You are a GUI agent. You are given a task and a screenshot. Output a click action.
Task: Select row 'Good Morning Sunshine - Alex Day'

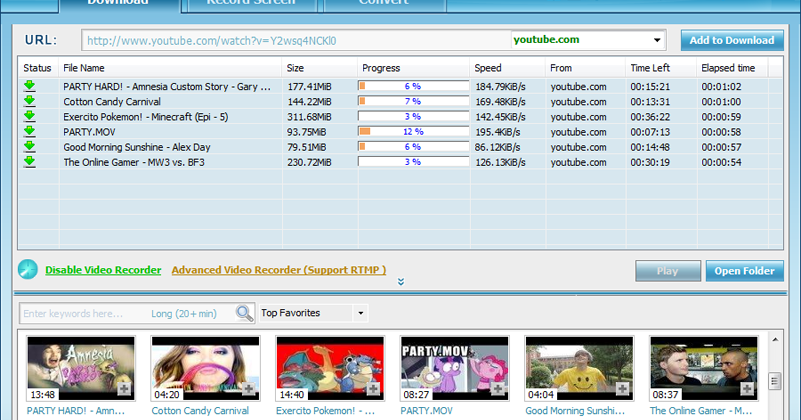click(400, 147)
